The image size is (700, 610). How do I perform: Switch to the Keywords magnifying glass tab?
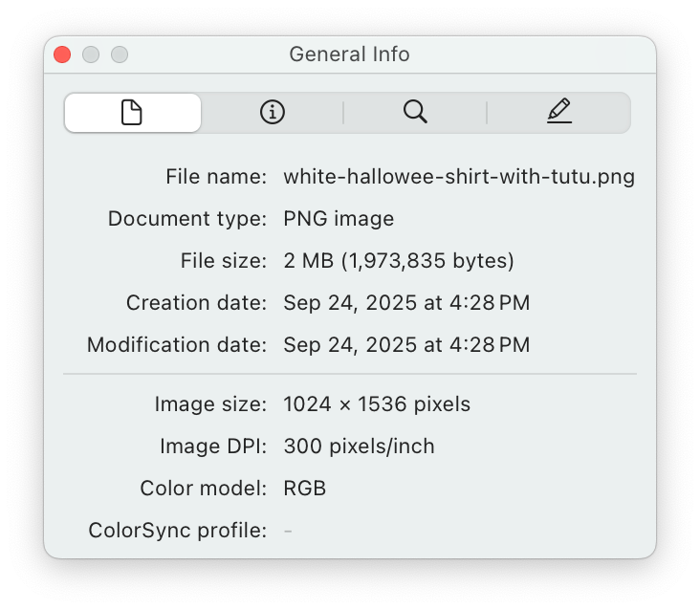pyautogui.click(x=415, y=113)
